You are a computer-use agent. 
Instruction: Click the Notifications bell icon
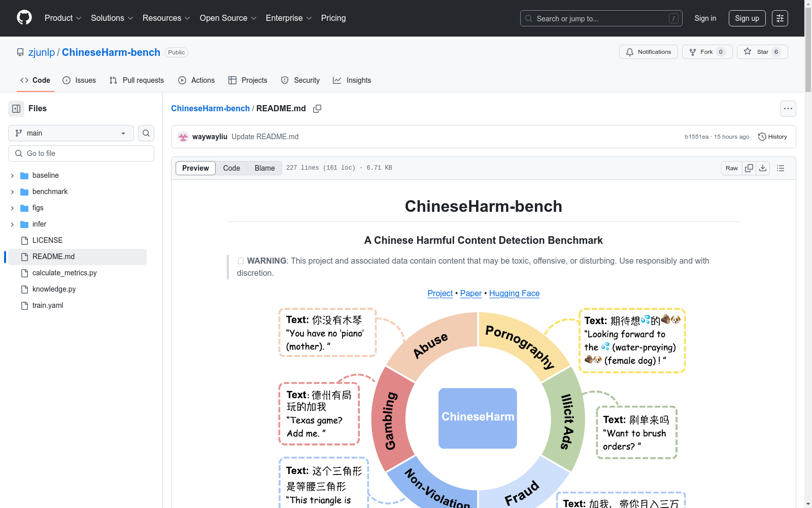(630, 52)
